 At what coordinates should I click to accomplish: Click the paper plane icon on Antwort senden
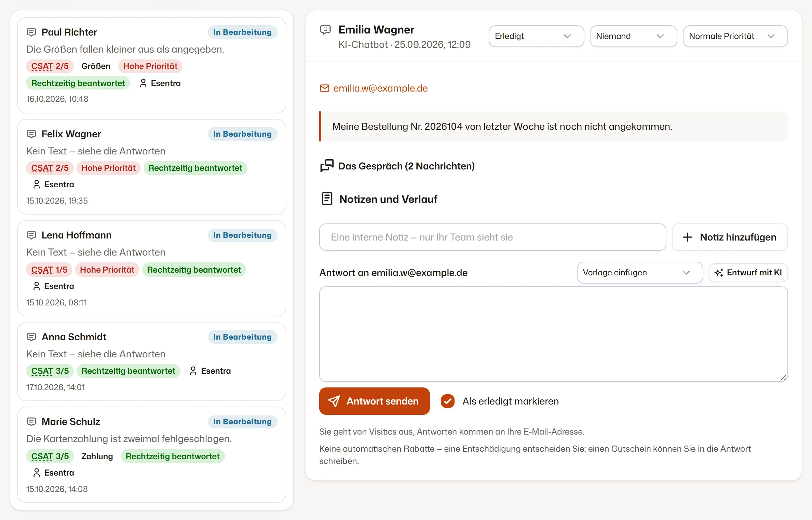click(x=334, y=401)
